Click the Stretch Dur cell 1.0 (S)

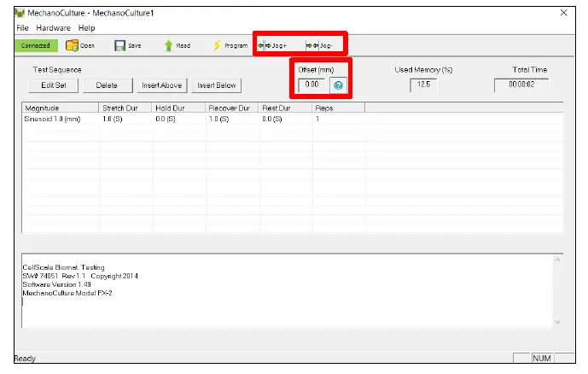click(113, 119)
